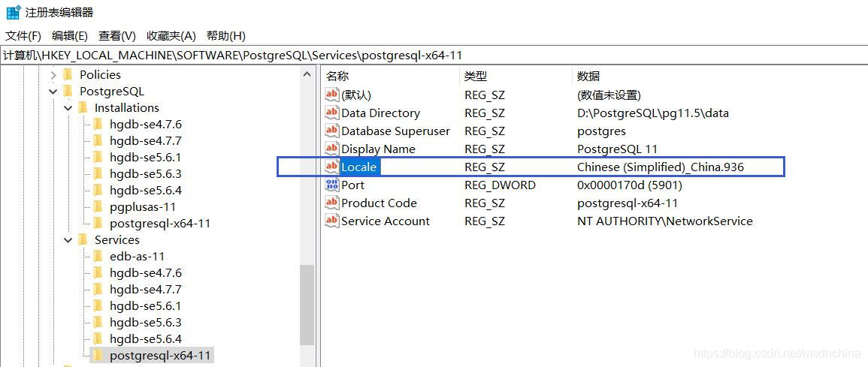Select hgdb-se5.6.3 under Services
This screenshot has width=868, height=367.
[146, 322]
